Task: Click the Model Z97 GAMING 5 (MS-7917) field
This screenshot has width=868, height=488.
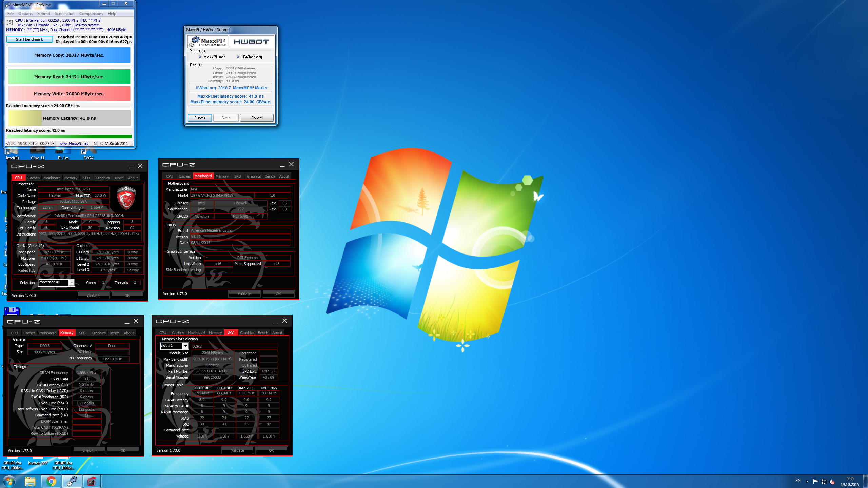Action: pos(222,195)
